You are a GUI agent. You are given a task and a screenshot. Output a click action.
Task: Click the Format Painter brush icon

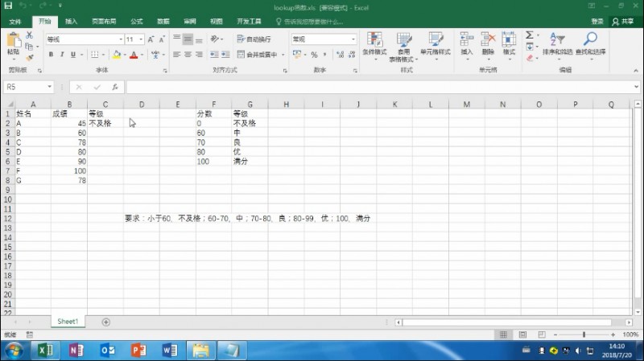29,58
